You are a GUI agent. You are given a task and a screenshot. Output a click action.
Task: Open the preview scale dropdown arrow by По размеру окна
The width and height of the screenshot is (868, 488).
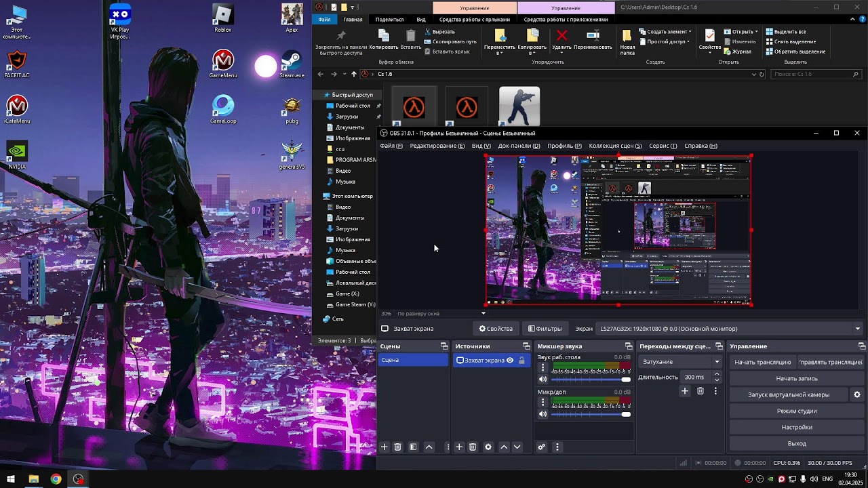[x=484, y=314]
